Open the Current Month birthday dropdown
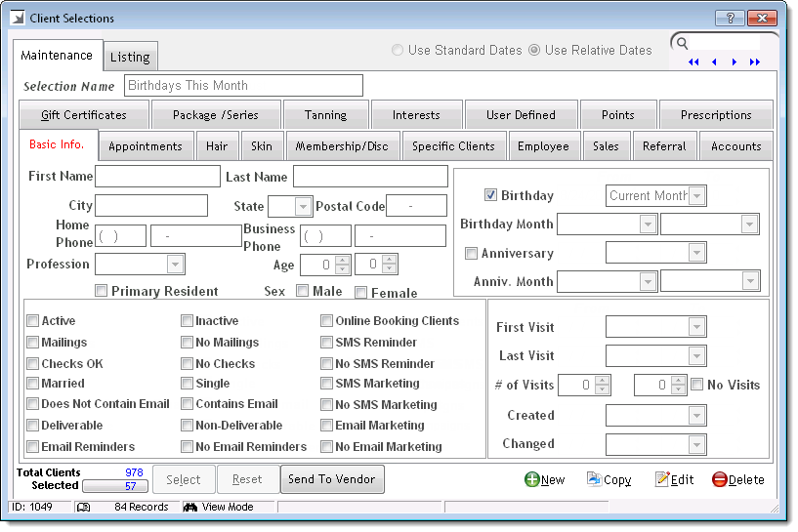798x532 pixels. pyautogui.click(x=696, y=195)
